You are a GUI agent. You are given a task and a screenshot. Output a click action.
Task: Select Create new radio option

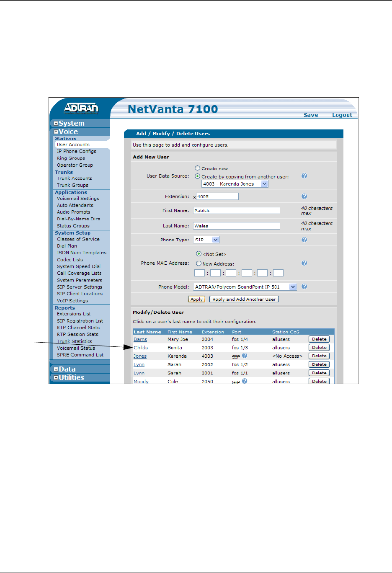(198, 168)
